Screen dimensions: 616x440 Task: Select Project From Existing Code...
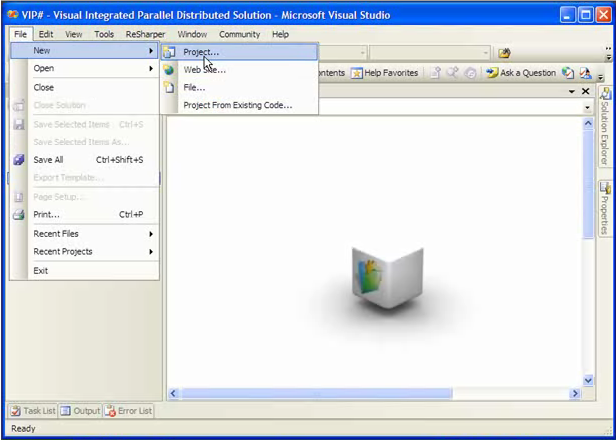[239, 105]
